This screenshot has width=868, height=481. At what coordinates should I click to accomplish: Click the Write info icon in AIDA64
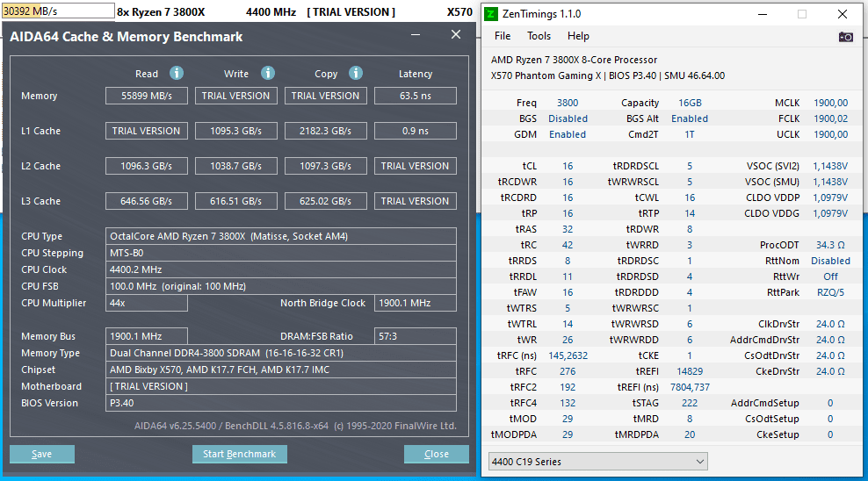pos(268,73)
